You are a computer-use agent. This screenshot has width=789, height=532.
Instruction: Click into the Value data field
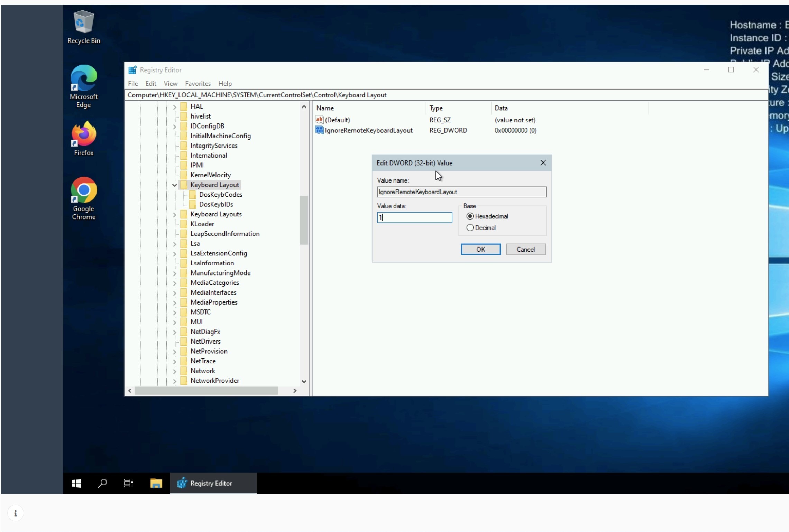[414, 217]
